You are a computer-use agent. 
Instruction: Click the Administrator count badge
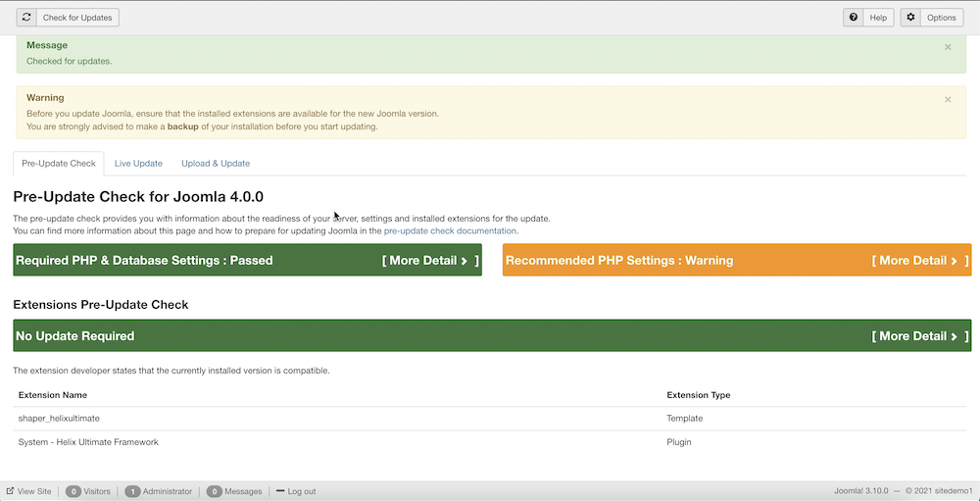132,491
